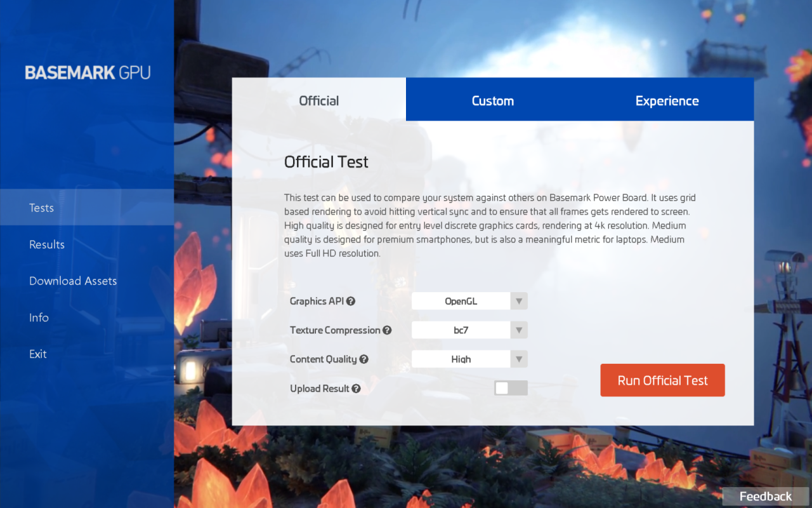Open Results in the sidebar
Screen dimensions: 812x508
87,244
